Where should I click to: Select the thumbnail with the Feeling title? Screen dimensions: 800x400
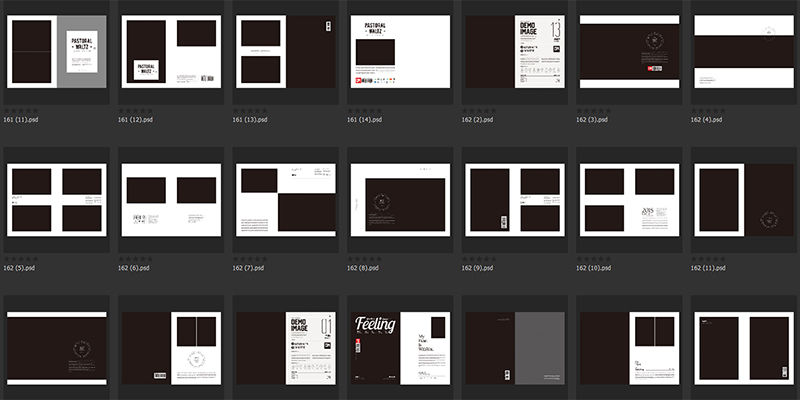[400, 348]
